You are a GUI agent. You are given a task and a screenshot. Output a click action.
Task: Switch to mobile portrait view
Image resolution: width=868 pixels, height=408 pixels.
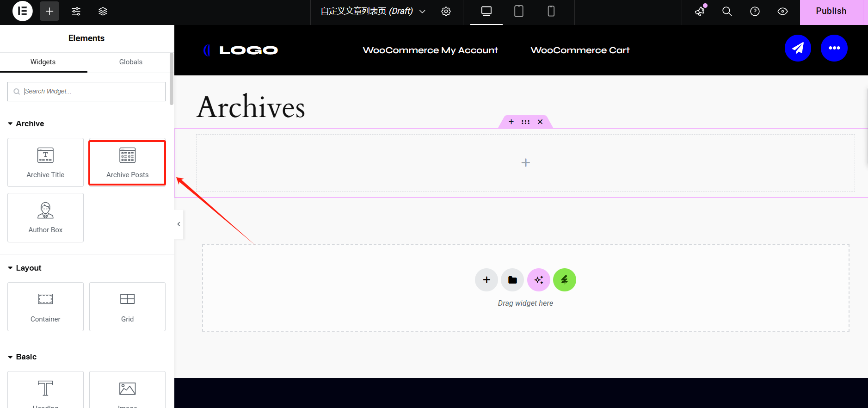[551, 11]
